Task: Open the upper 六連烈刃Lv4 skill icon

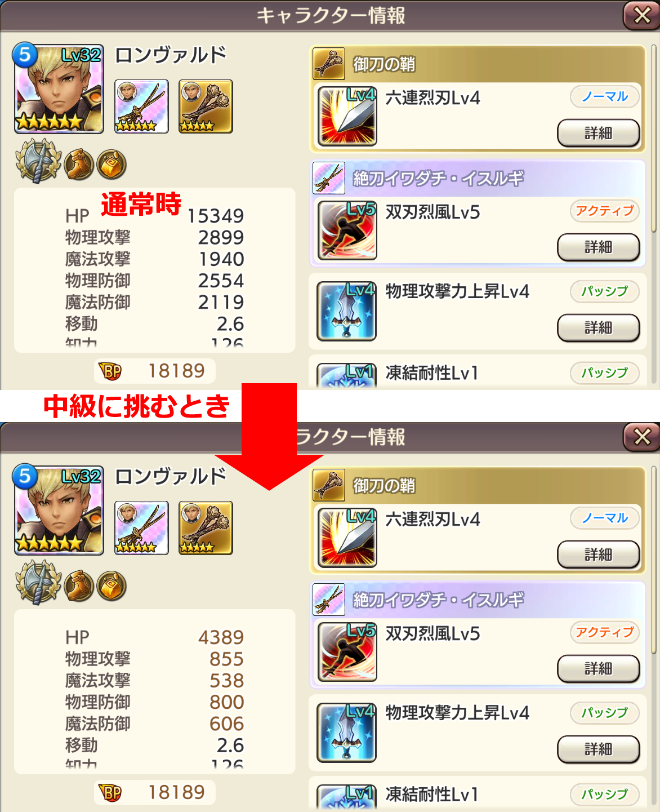Action: [347, 116]
